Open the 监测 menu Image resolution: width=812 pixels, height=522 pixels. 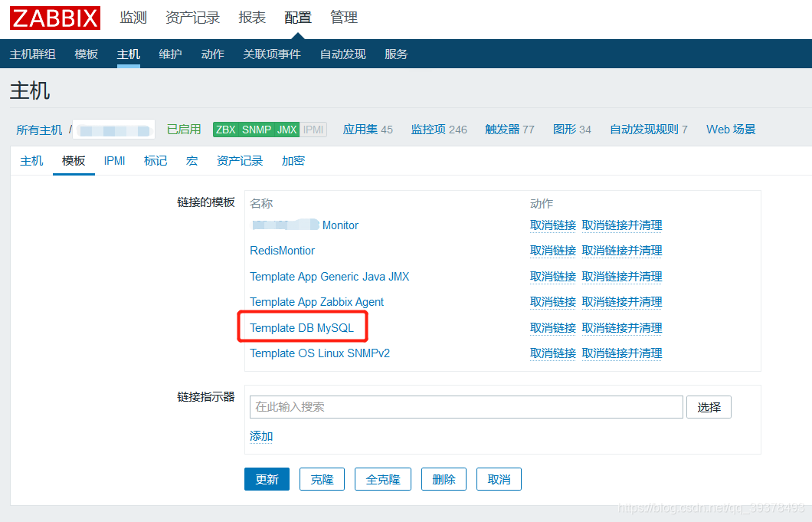(x=133, y=18)
